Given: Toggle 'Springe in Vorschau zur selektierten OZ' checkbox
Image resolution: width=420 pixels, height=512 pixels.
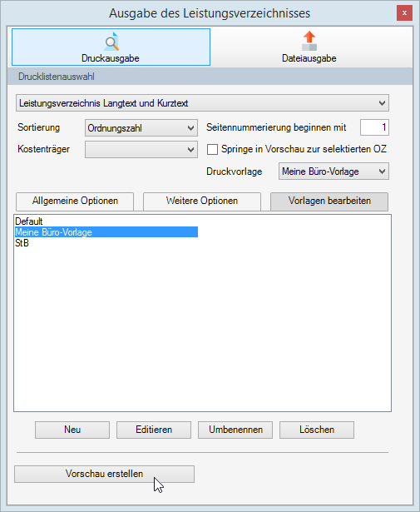Looking at the screenshot, I should click(x=212, y=150).
